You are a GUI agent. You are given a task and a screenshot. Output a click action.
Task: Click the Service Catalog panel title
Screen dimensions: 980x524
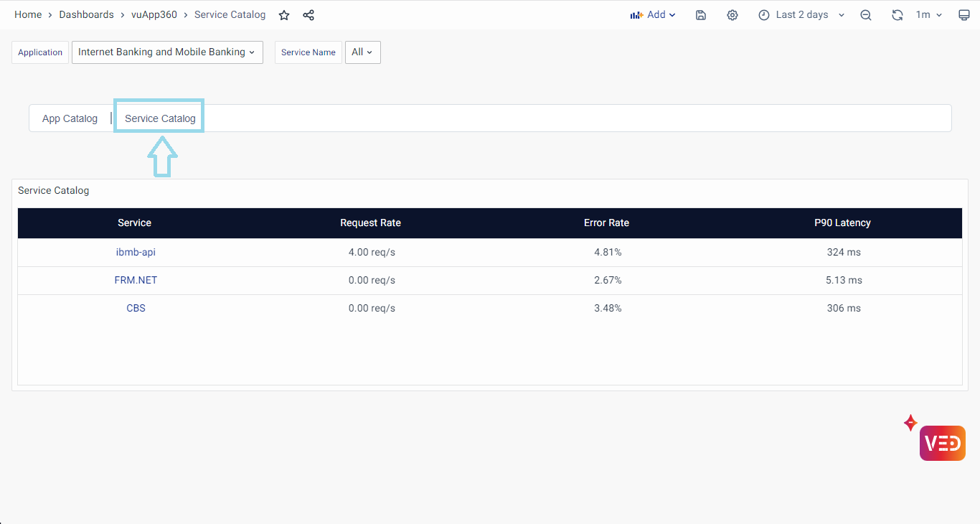pyautogui.click(x=54, y=191)
